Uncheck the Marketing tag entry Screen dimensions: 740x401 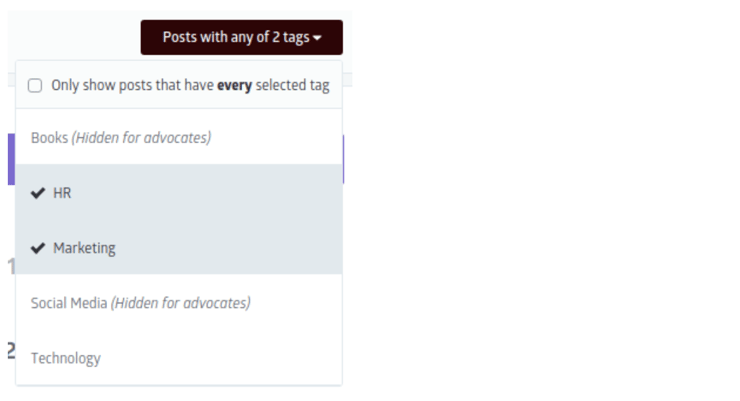pyautogui.click(x=179, y=247)
